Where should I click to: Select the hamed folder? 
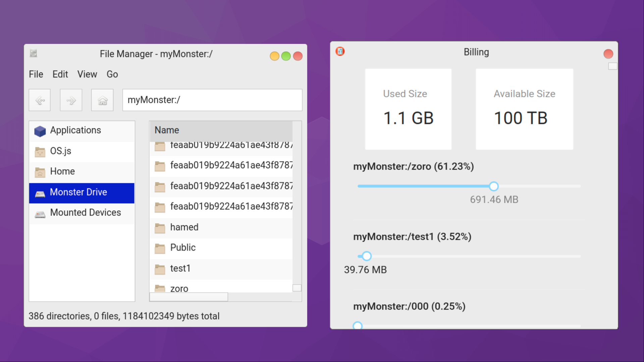[184, 228]
